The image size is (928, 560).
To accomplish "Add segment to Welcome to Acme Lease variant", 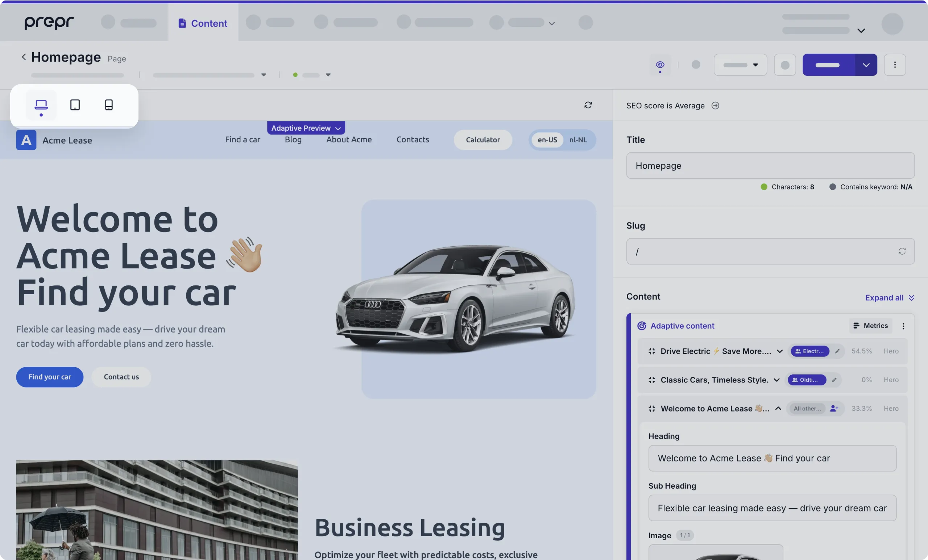I will click(834, 409).
